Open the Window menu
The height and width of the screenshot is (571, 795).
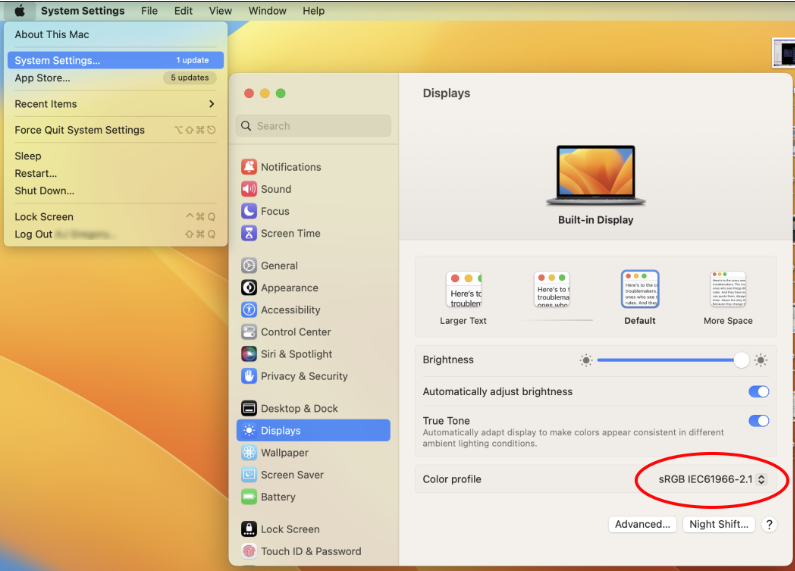(267, 11)
